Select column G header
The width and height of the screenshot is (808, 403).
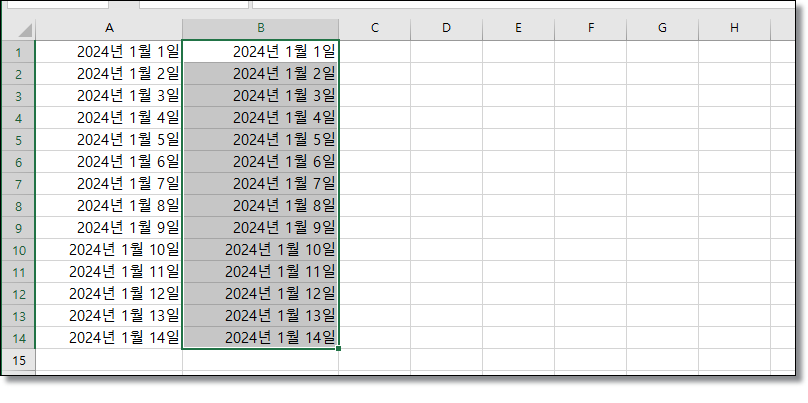pyautogui.click(x=662, y=29)
